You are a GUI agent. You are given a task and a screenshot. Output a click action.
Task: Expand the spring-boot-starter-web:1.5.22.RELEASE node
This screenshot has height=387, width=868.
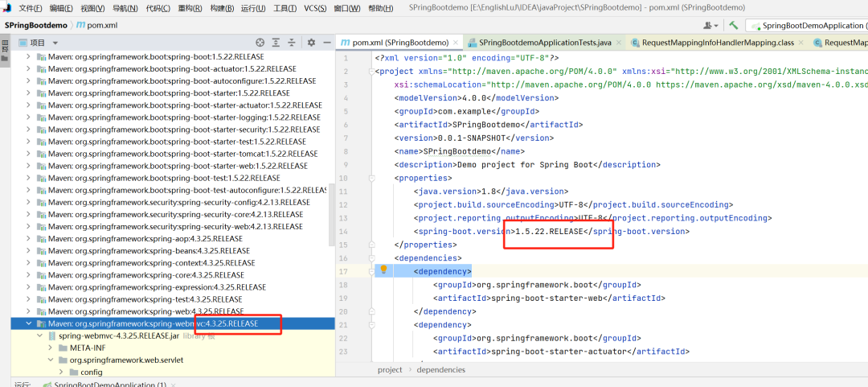point(29,166)
